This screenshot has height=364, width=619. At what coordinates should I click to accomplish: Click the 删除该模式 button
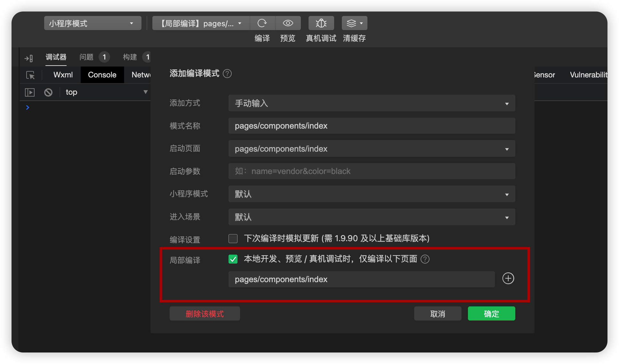pyautogui.click(x=205, y=314)
